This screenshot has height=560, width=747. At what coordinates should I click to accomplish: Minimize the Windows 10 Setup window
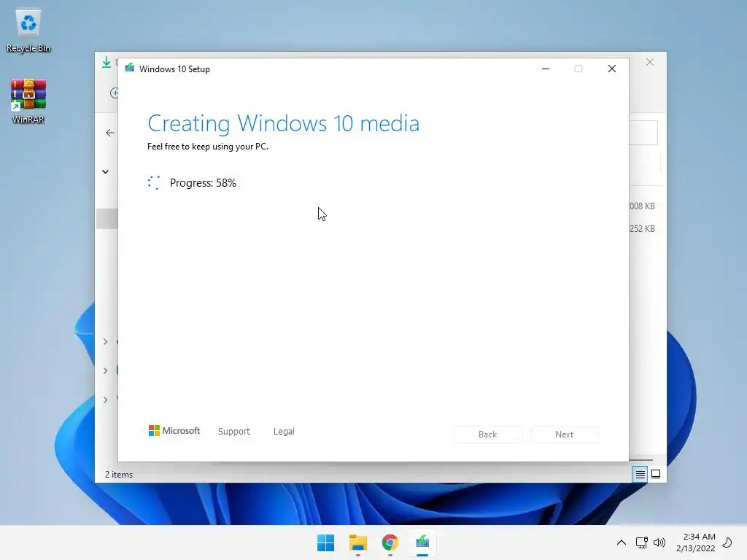[x=546, y=69]
